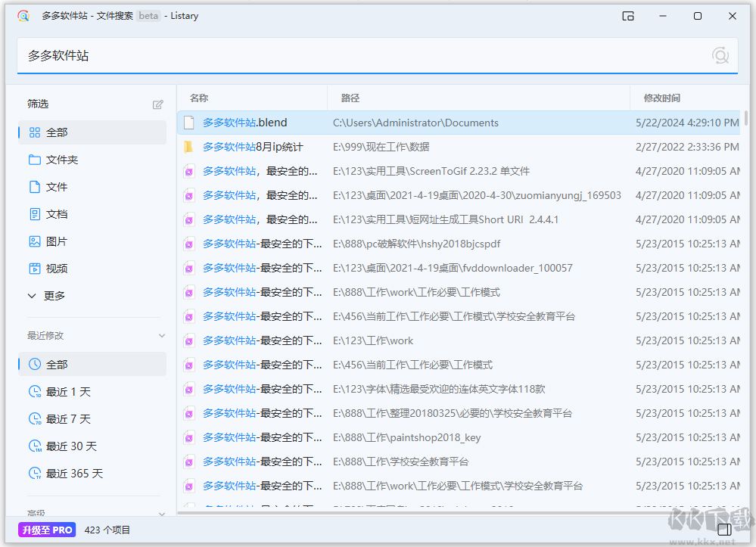This screenshot has height=547, width=756.
Task: Select folder result 多多软件站8月ip统计
Action: click(x=253, y=147)
